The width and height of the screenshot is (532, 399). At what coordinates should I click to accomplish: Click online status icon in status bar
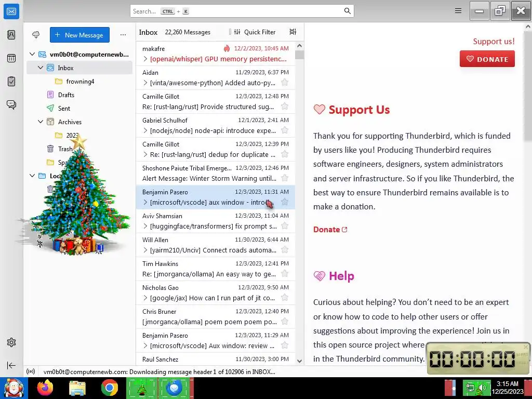point(31,371)
